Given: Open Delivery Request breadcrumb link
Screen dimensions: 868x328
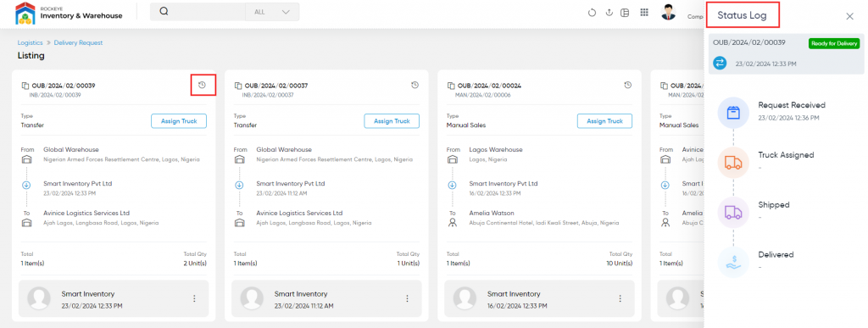Looking at the screenshot, I should point(78,42).
